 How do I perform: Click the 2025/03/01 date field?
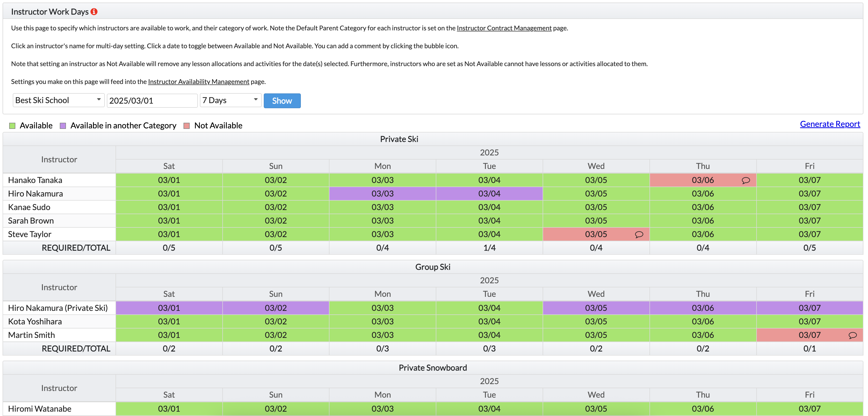[152, 101]
